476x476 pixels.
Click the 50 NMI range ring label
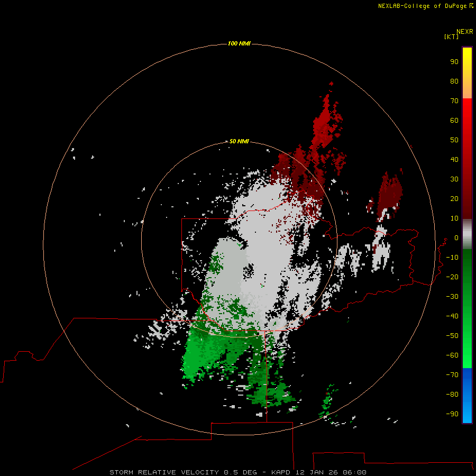(x=239, y=141)
